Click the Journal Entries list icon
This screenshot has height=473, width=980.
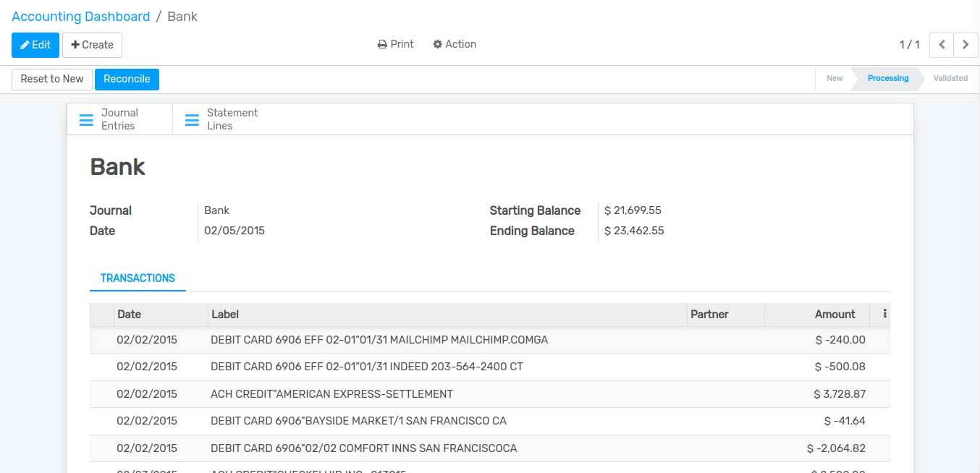86,120
